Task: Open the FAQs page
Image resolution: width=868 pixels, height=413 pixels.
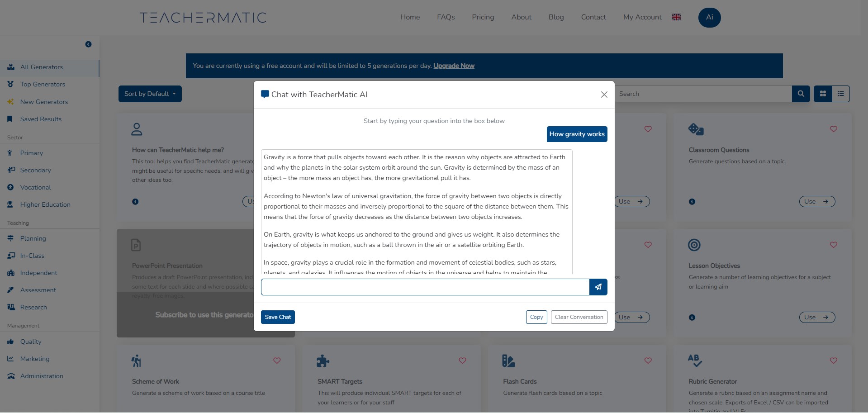Action: 446,17
